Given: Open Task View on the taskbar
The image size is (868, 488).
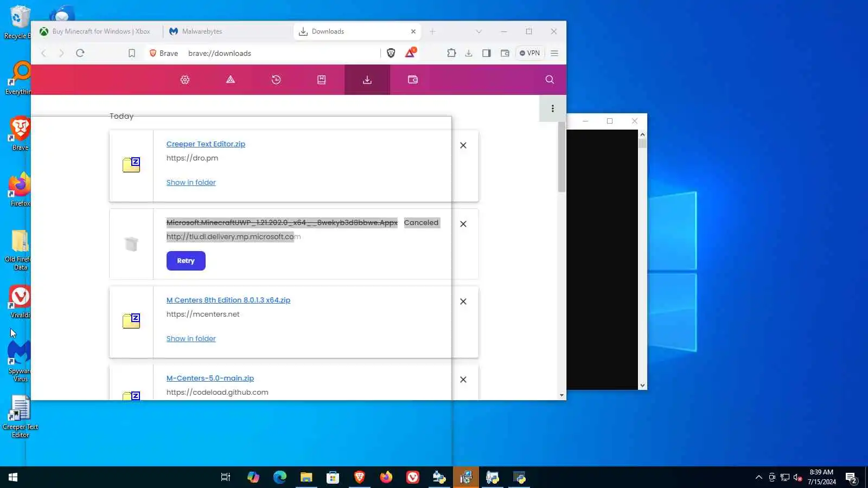Looking at the screenshot, I should [226, 477].
